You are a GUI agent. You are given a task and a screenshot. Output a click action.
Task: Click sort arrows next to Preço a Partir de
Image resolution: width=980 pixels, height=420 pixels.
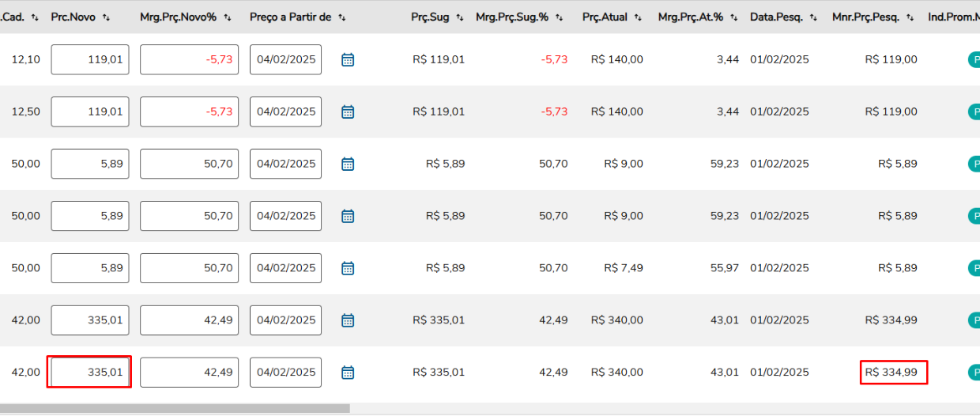341,17
